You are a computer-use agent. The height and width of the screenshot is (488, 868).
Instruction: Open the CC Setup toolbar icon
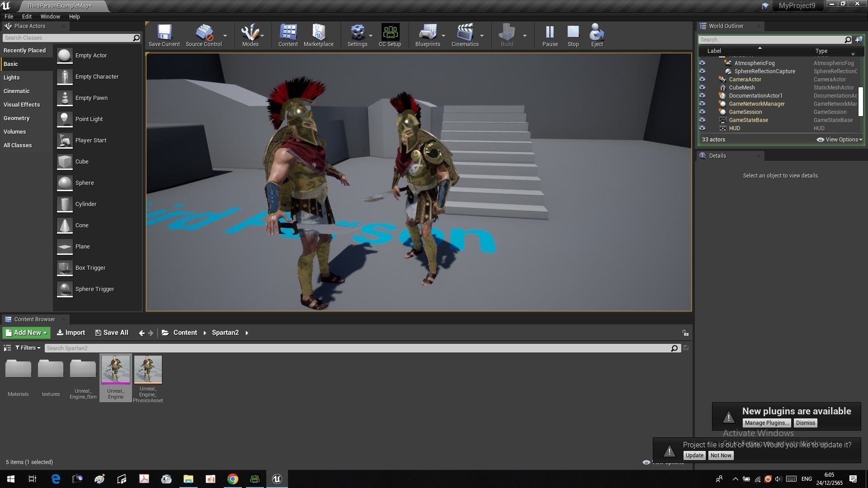(390, 35)
